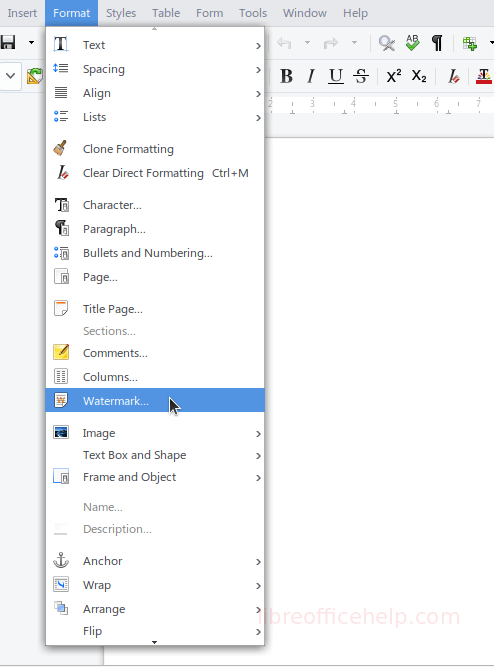Toggle Underline formatting icon
Viewport: 494px width, 667px height.
[336, 77]
